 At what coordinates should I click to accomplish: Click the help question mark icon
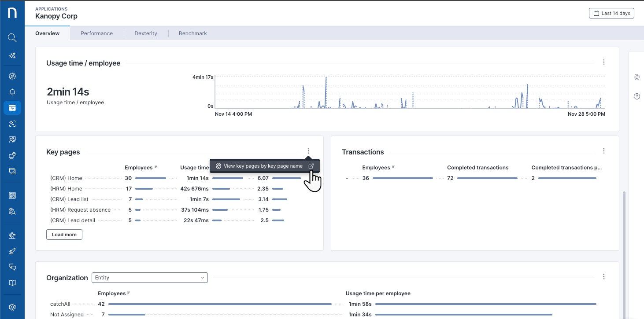coord(637,96)
